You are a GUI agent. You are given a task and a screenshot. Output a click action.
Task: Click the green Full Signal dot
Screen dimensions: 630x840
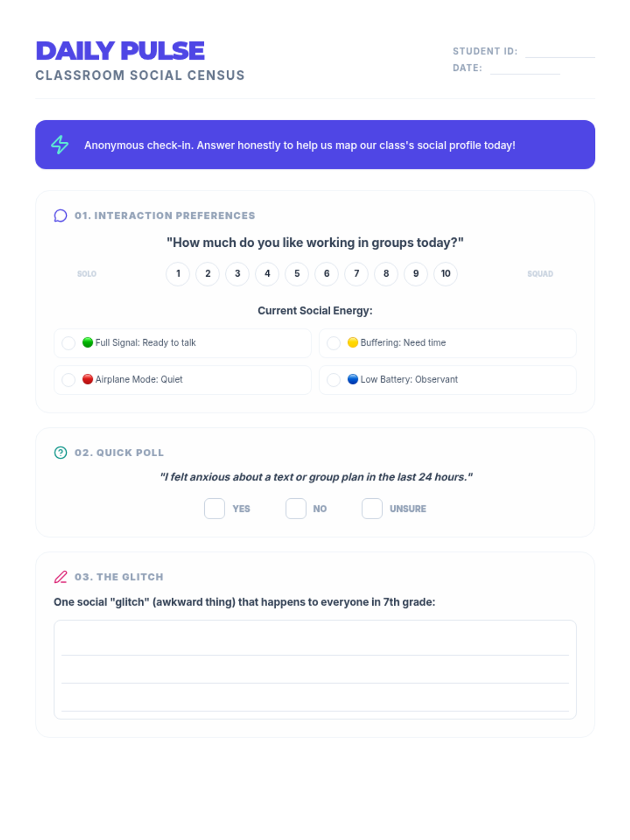click(88, 342)
